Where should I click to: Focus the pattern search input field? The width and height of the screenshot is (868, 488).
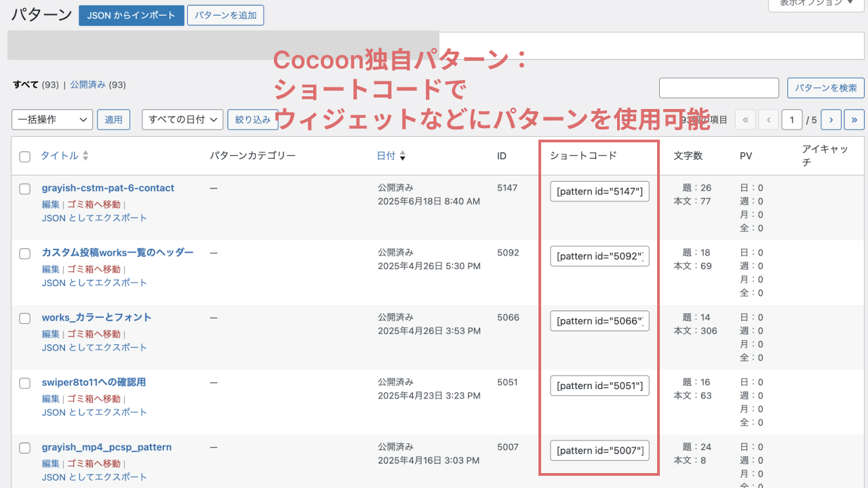tap(719, 88)
